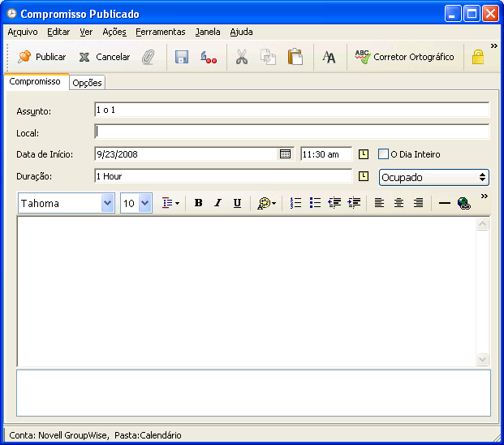
Task: Click the Publicar button
Action: [x=41, y=57]
